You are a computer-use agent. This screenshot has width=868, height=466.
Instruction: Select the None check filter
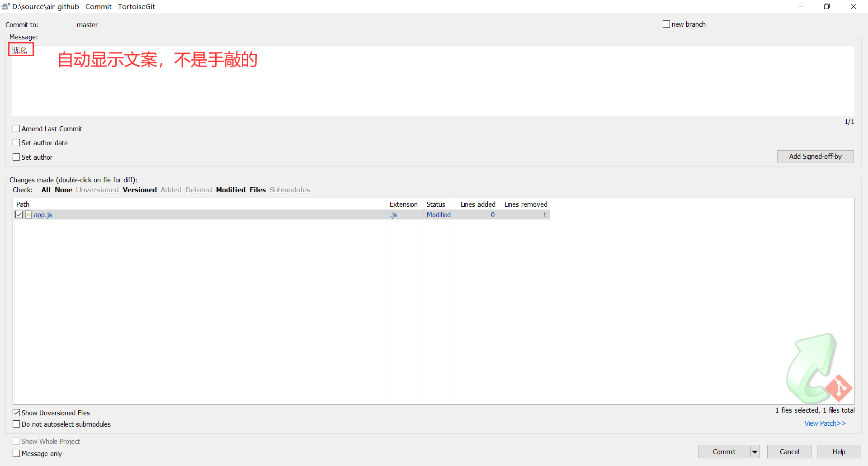click(x=64, y=190)
